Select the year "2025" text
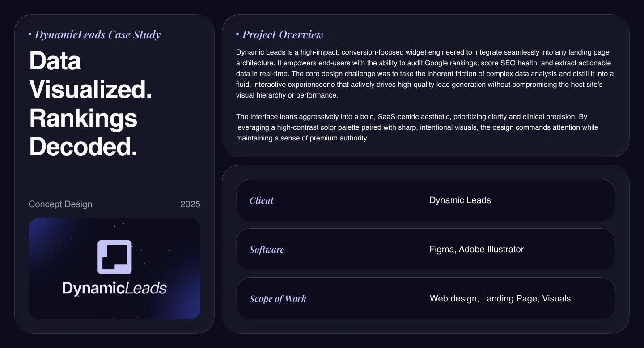The width and height of the screenshot is (644, 348). (190, 204)
